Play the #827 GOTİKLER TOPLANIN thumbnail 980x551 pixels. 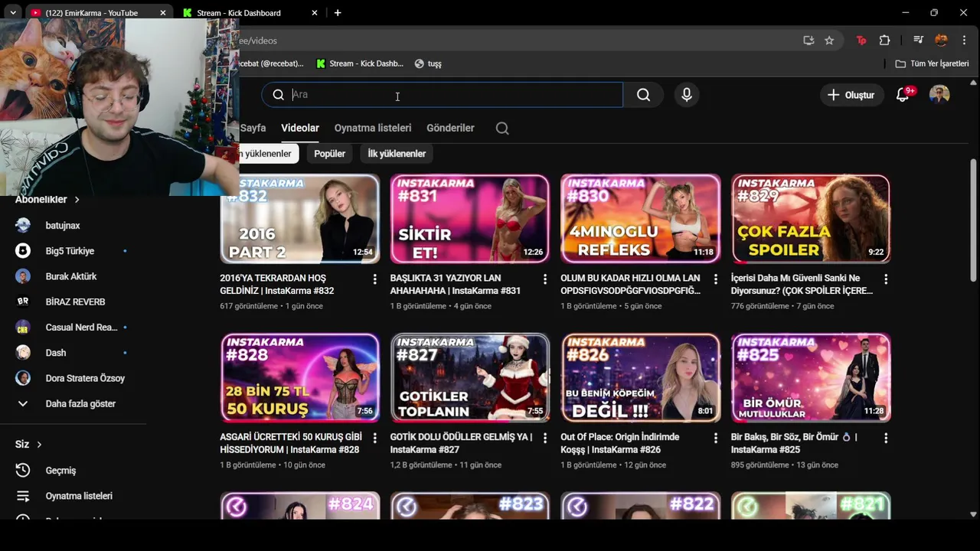pyautogui.click(x=470, y=377)
